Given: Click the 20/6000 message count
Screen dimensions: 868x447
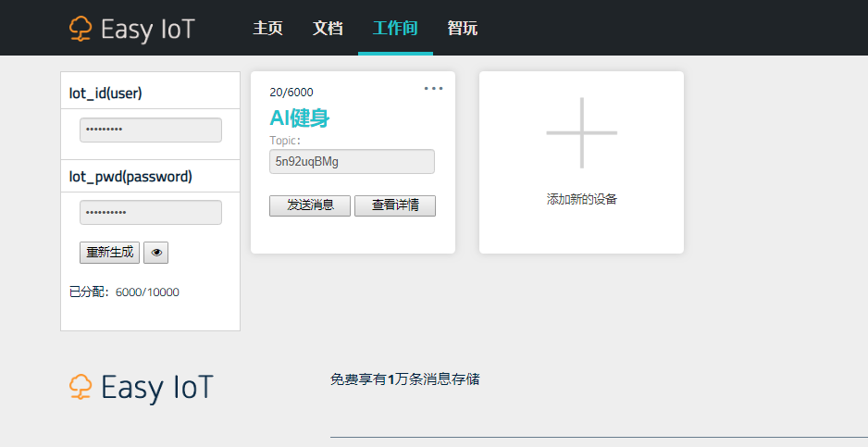Looking at the screenshot, I should pyautogui.click(x=291, y=93).
